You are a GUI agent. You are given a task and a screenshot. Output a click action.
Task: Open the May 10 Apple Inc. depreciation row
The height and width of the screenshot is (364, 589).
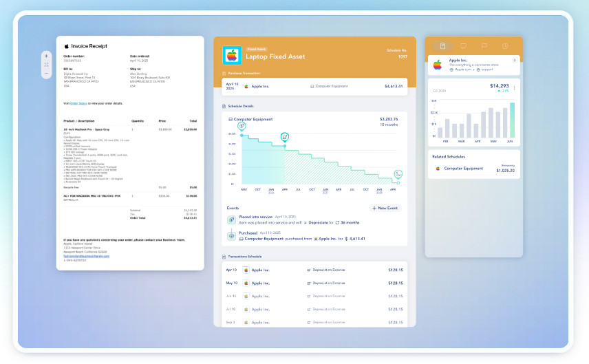coord(314,283)
